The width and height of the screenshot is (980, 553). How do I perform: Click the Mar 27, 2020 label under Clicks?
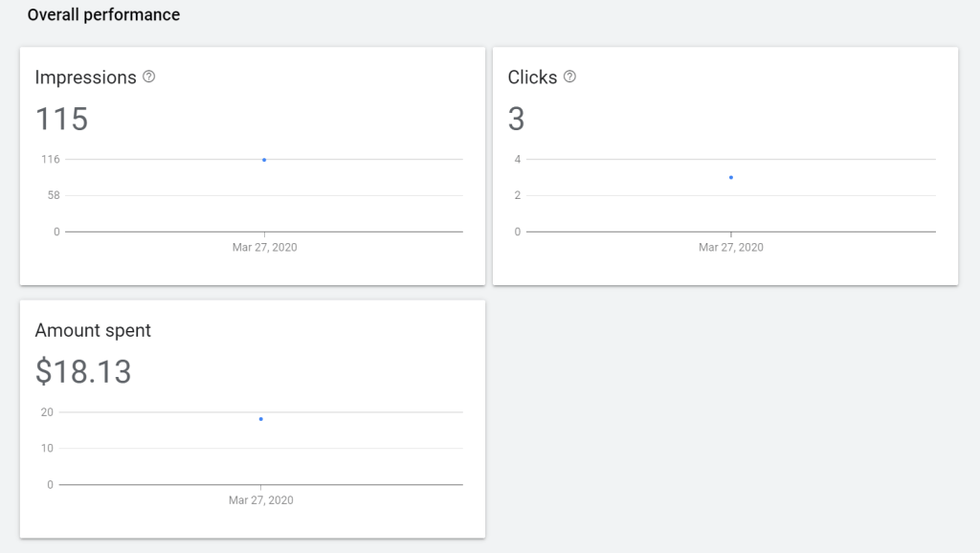pyautogui.click(x=731, y=247)
